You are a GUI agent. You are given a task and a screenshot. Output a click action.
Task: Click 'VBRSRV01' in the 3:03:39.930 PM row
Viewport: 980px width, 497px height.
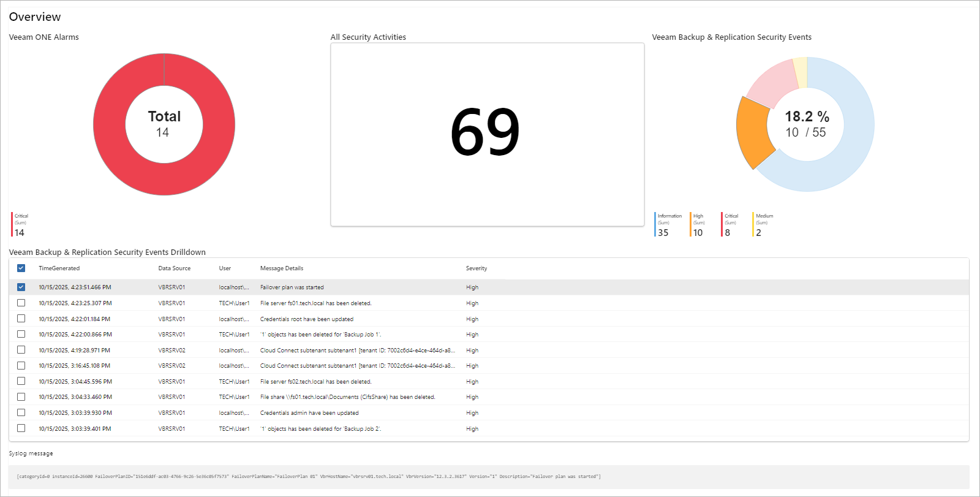171,413
